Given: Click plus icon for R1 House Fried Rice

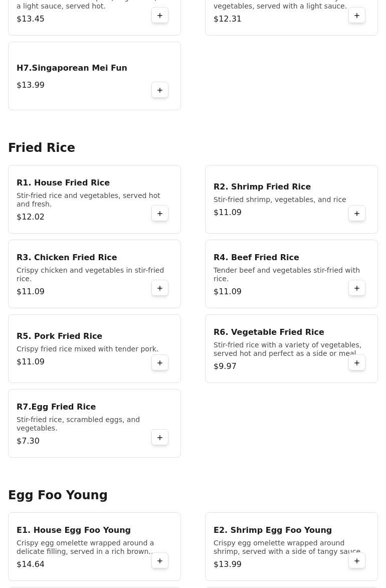Looking at the screenshot, I should point(160,214).
